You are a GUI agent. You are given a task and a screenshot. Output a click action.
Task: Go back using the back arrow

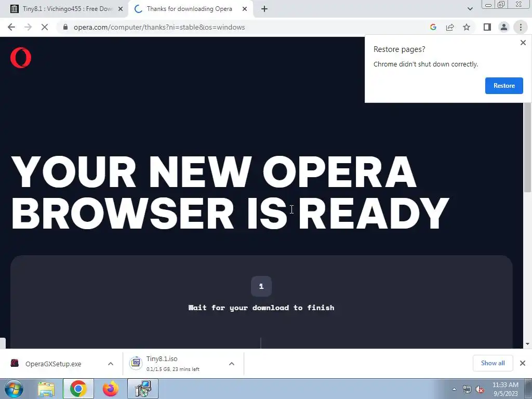click(x=11, y=27)
